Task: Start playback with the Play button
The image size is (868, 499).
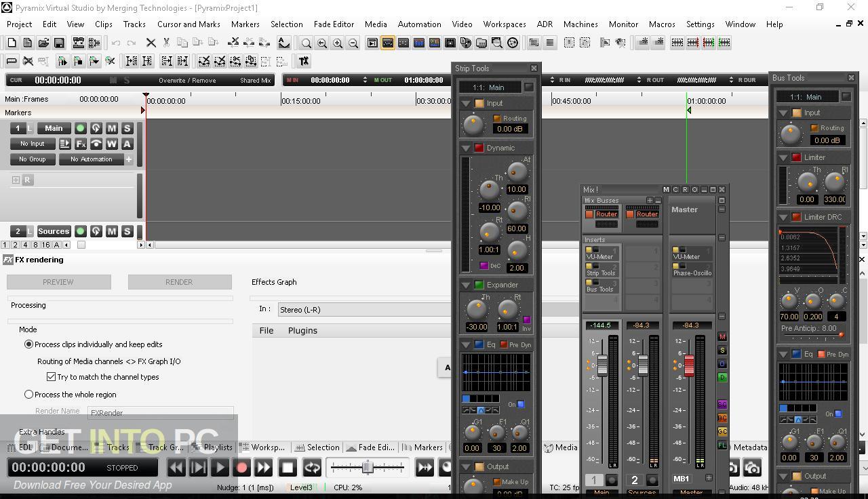Action: 220,467
